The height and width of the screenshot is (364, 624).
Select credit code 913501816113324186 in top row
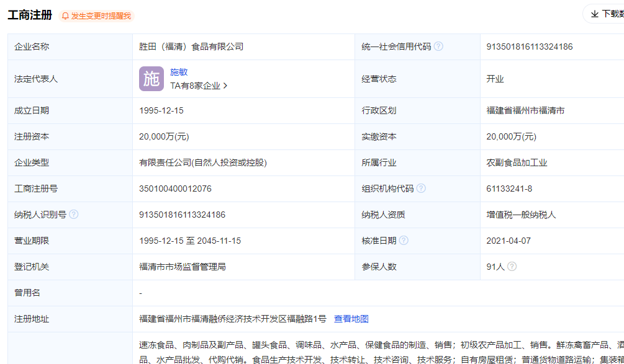(529, 47)
